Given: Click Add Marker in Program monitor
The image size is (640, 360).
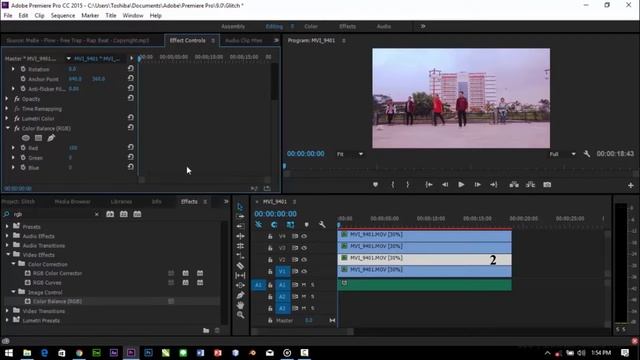Looking at the screenshot, I should pos(375,184).
